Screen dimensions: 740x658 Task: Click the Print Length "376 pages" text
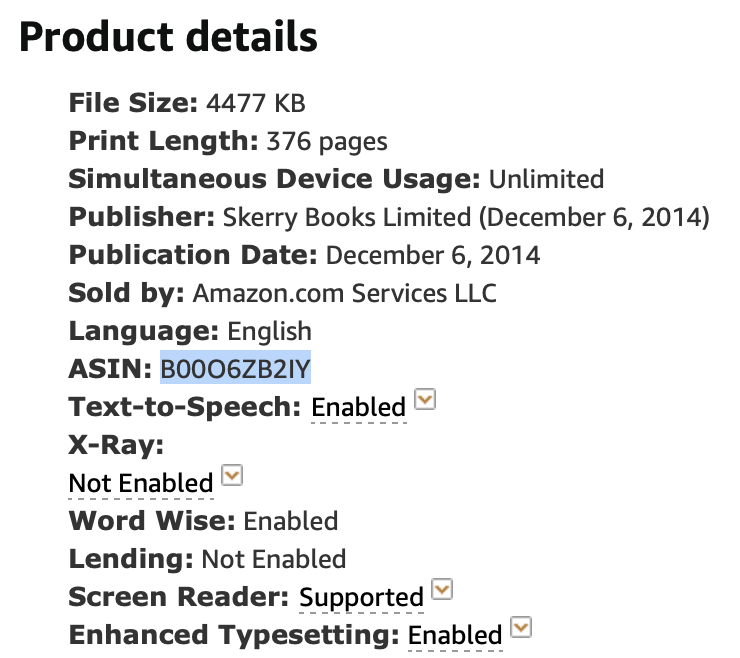pos(327,141)
